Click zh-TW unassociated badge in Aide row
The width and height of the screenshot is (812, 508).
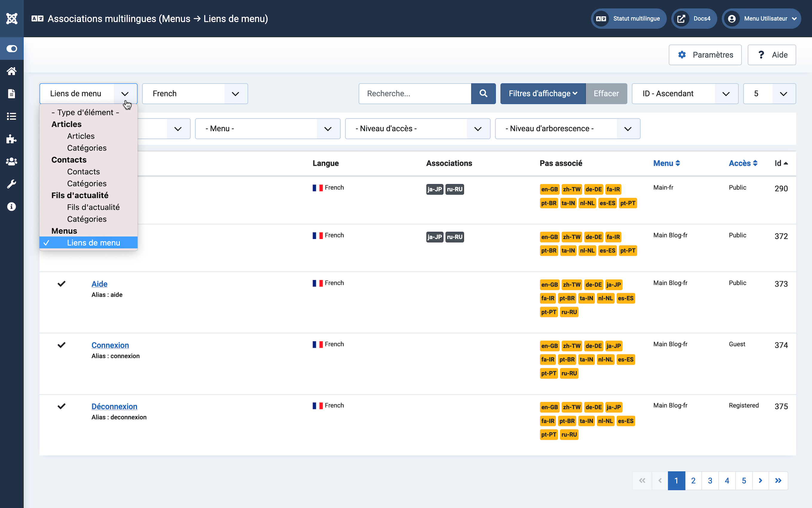coord(572,284)
